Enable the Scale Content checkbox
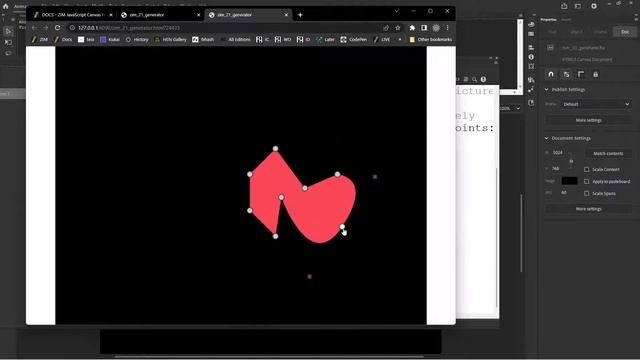This screenshot has width=640, height=360. (587, 169)
